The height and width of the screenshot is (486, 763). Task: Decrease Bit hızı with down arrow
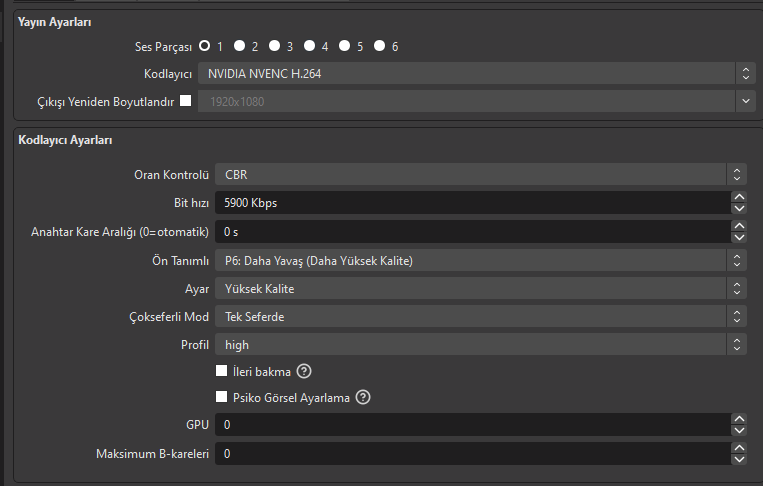point(739,208)
